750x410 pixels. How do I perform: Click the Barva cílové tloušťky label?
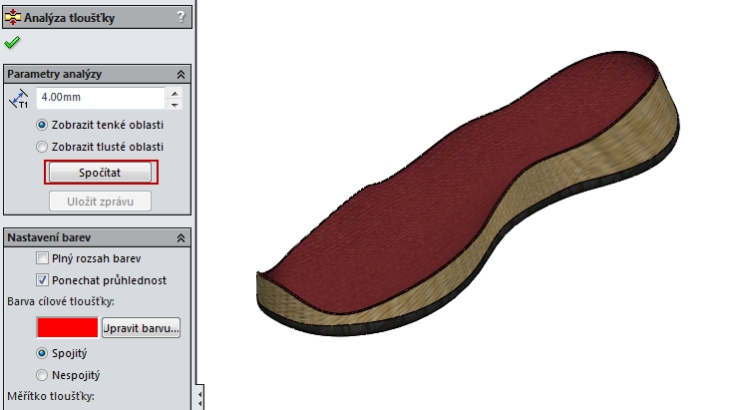tap(61, 302)
